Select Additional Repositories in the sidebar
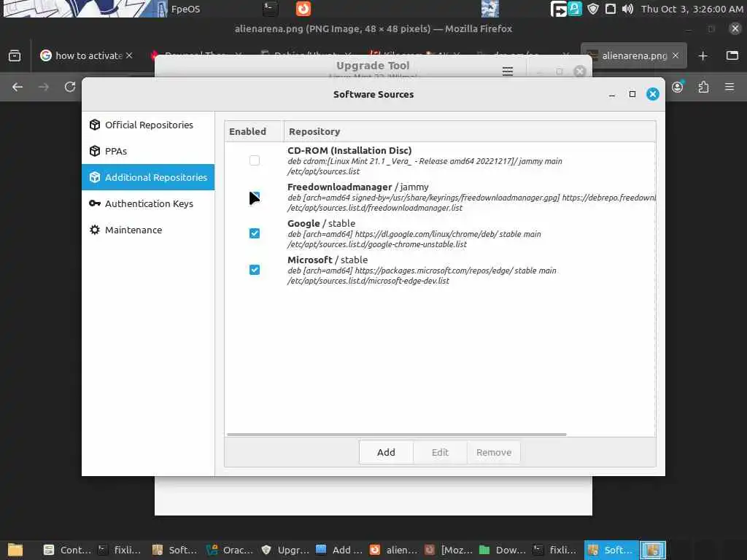Screen dimensions: 747x560 coord(148,177)
